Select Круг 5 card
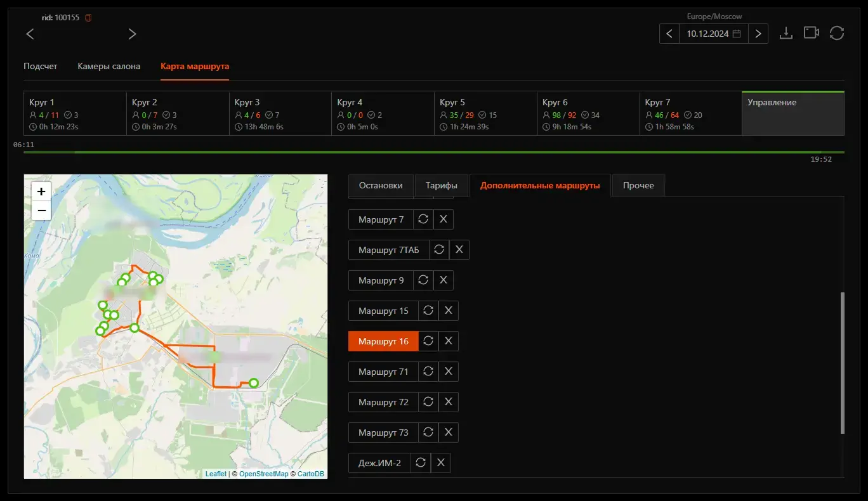868x501 pixels. click(x=485, y=114)
